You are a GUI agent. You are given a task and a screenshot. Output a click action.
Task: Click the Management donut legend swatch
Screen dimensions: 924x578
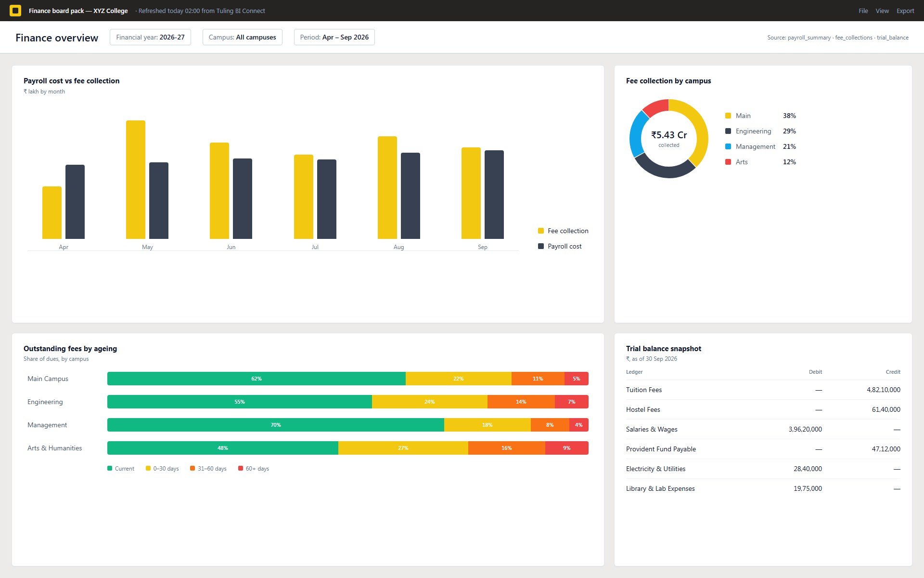[728, 146]
